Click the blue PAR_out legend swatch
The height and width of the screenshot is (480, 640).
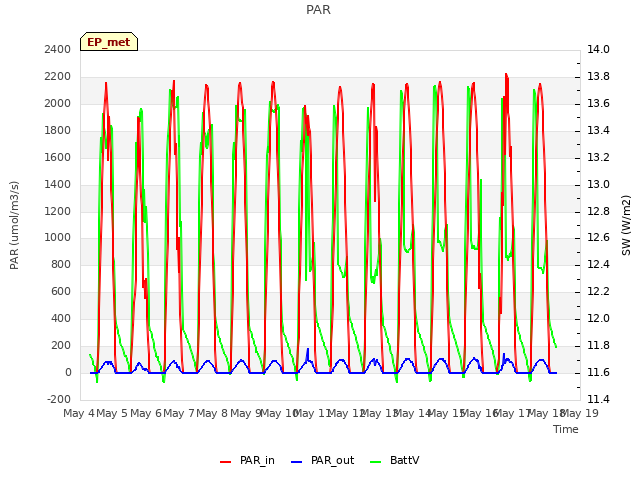(x=296, y=462)
